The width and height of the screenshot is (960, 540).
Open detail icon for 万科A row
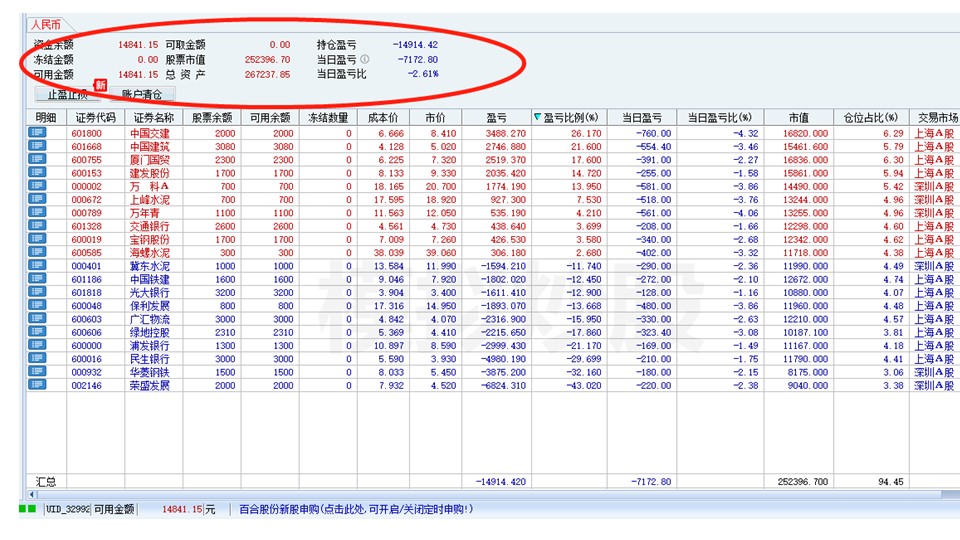[37, 186]
